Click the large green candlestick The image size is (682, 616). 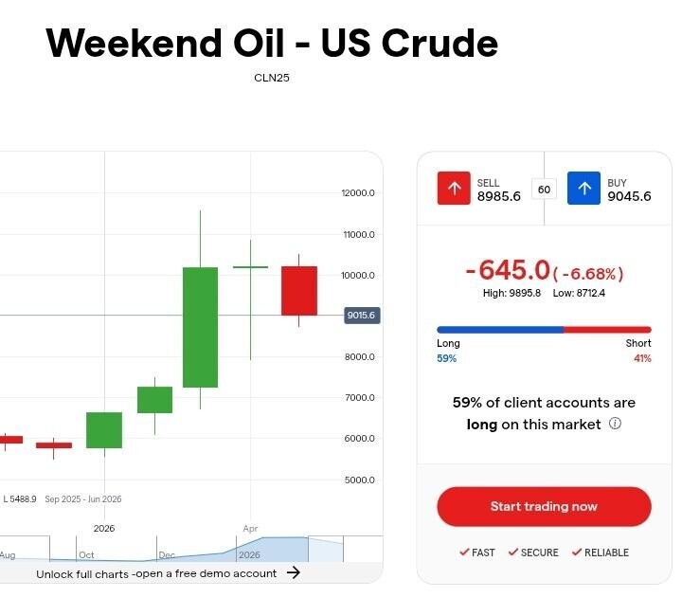pyautogui.click(x=200, y=327)
